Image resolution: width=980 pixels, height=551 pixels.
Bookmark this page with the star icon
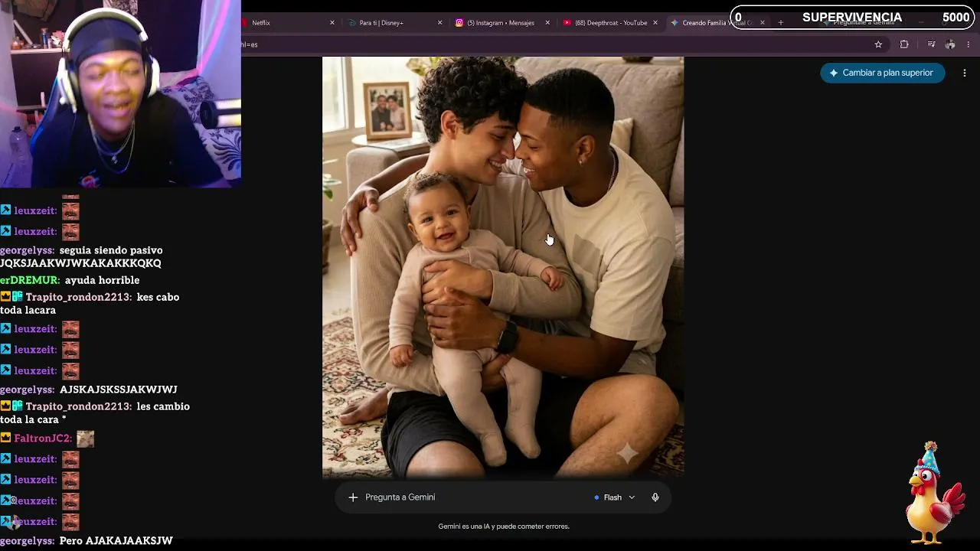[878, 44]
